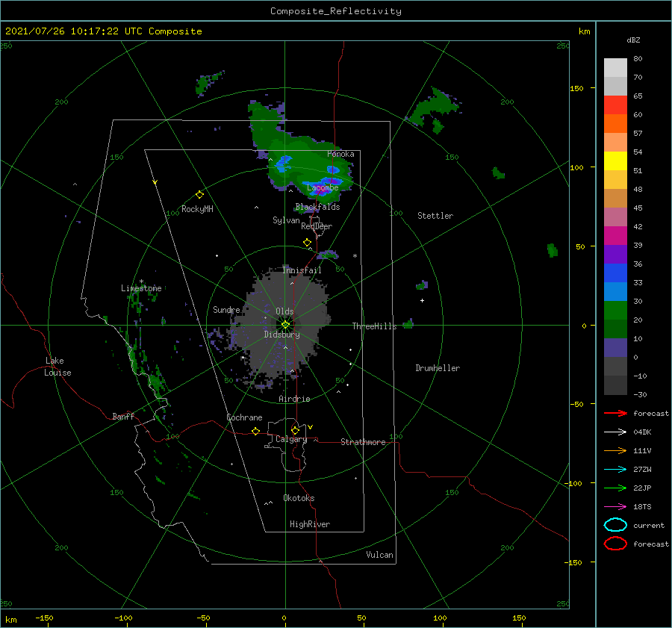Click the Lacombe city label
The height and width of the screenshot is (628, 672).
pos(323,187)
